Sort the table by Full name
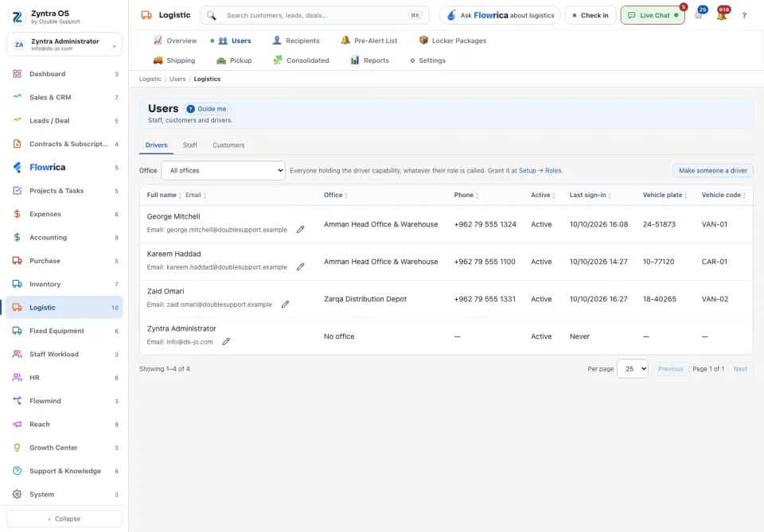Image resolution: width=764 pixels, height=532 pixels. tap(164, 195)
